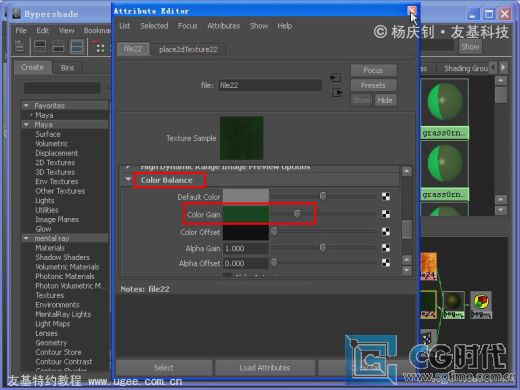Screen dimensions: 520x390
Task: Click the Alpha Offset value field 0.000
Action: [x=246, y=263]
